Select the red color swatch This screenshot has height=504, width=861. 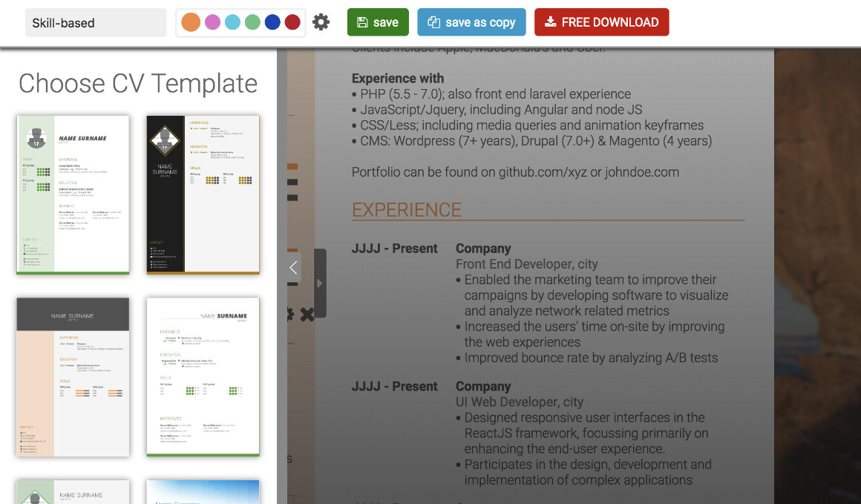click(x=292, y=22)
